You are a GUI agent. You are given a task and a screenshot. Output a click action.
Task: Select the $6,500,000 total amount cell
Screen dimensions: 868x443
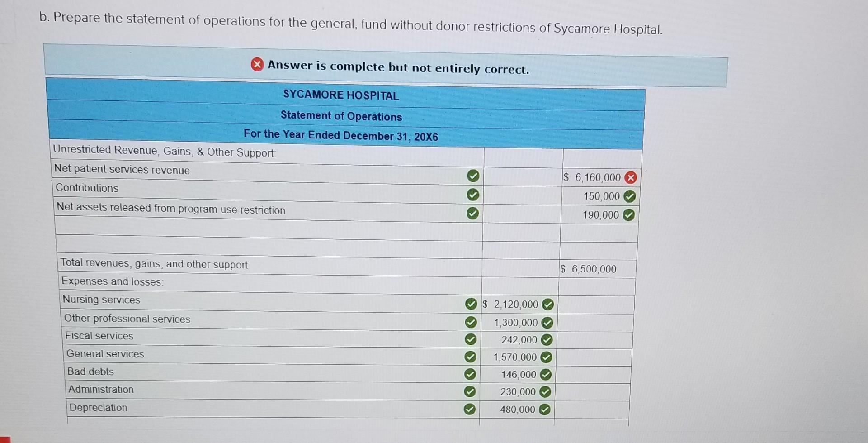[588, 269]
